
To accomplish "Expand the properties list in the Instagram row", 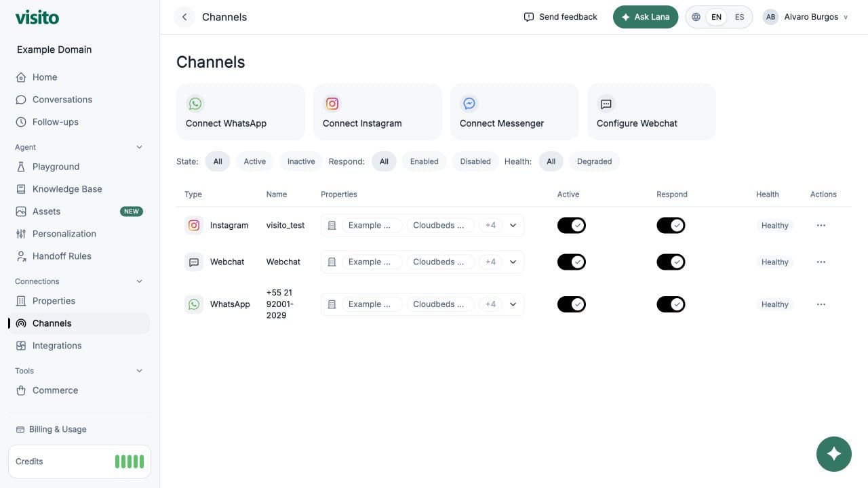I will [513, 225].
